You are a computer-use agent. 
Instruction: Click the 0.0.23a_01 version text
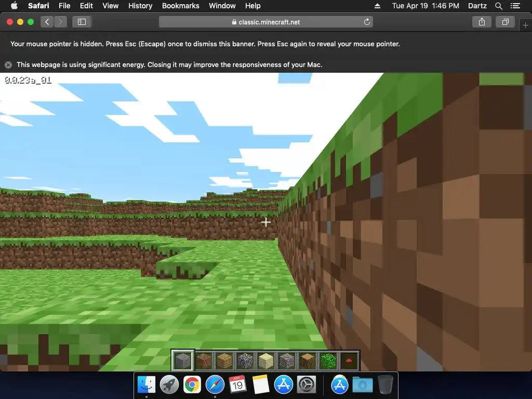point(28,81)
